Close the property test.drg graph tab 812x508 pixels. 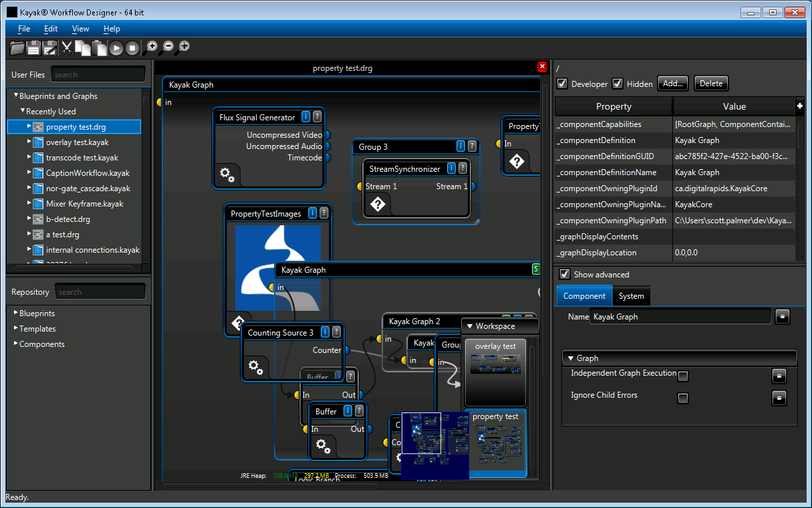click(543, 67)
